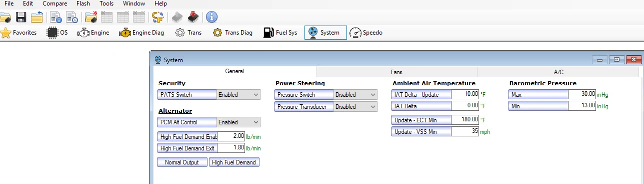Edit High Fuel Demand Enable value 2.00

point(231,136)
